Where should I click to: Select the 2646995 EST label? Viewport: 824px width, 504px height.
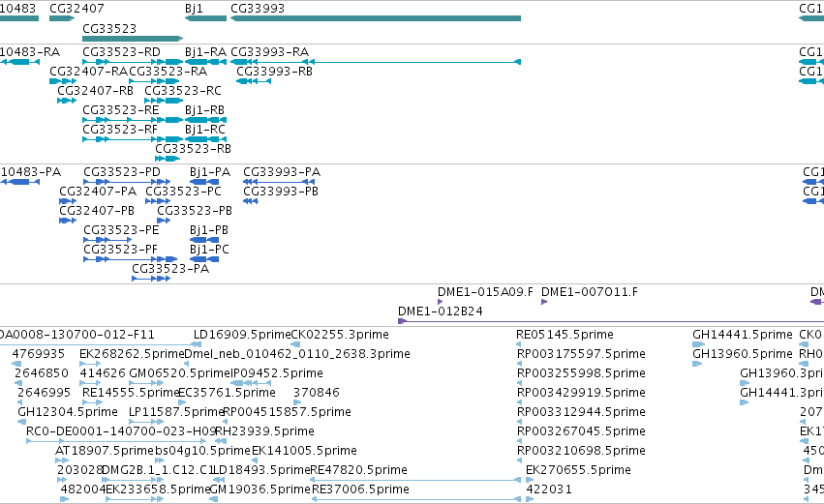[x=45, y=393]
